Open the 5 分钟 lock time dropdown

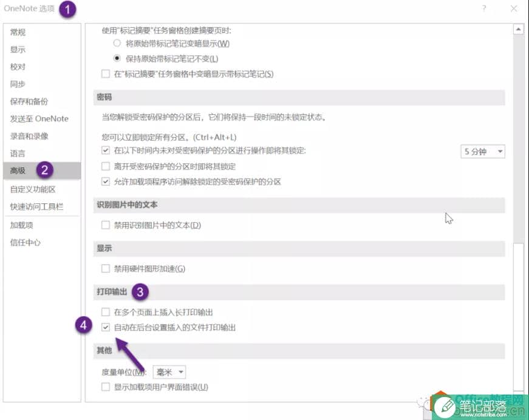[483, 152]
